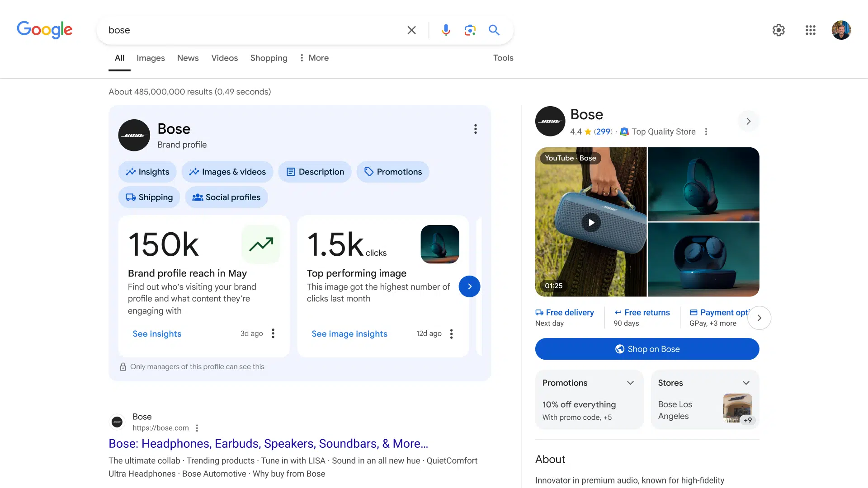The width and height of the screenshot is (868, 488).
Task: Expand the Promotions card
Action: pyautogui.click(x=630, y=383)
